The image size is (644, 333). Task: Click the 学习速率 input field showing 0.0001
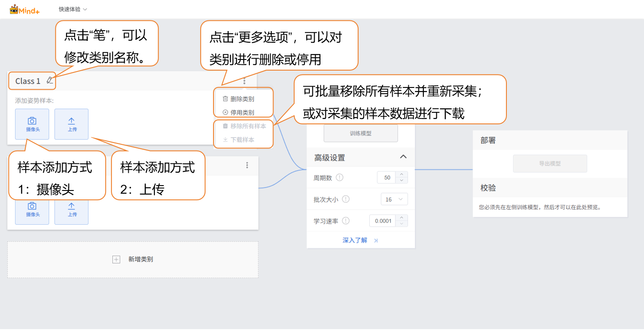pos(383,221)
